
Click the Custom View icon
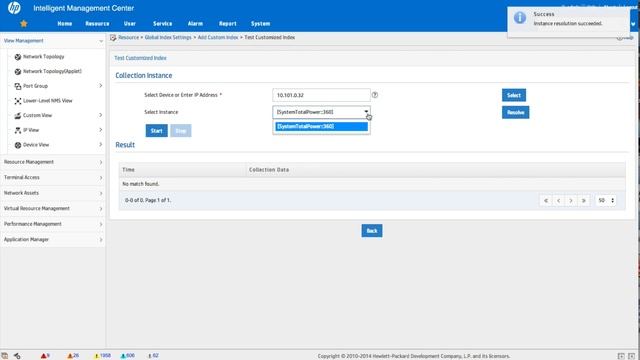[x=18, y=116]
